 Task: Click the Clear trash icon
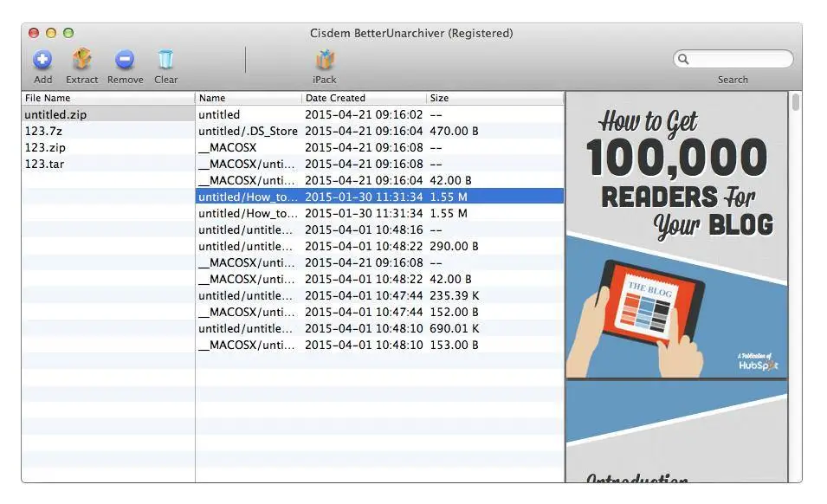pos(165,59)
